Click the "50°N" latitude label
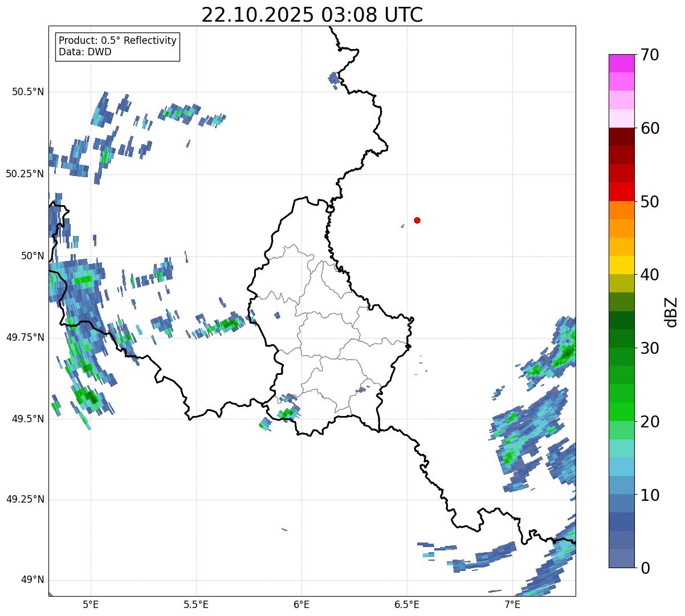This screenshot has height=616, width=685. [x=32, y=256]
